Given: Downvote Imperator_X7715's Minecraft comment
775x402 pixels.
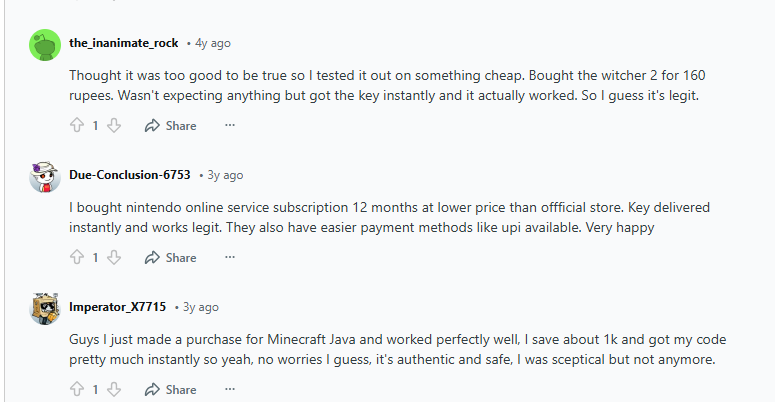Looking at the screenshot, I should 114,389.
